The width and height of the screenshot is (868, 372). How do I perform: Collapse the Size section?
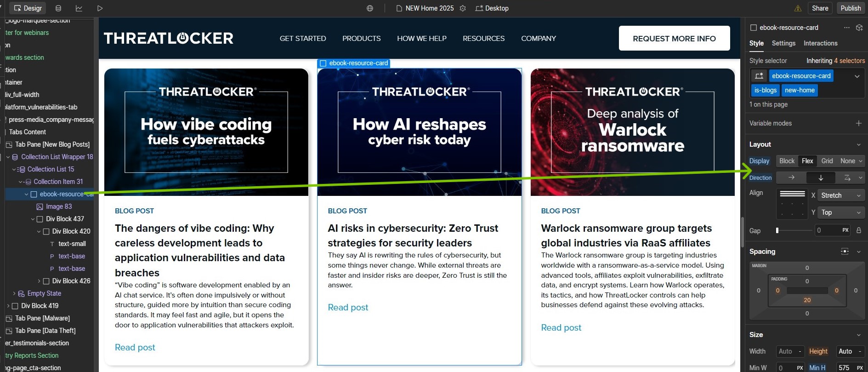pyautogui.click(x=858, y=335)
